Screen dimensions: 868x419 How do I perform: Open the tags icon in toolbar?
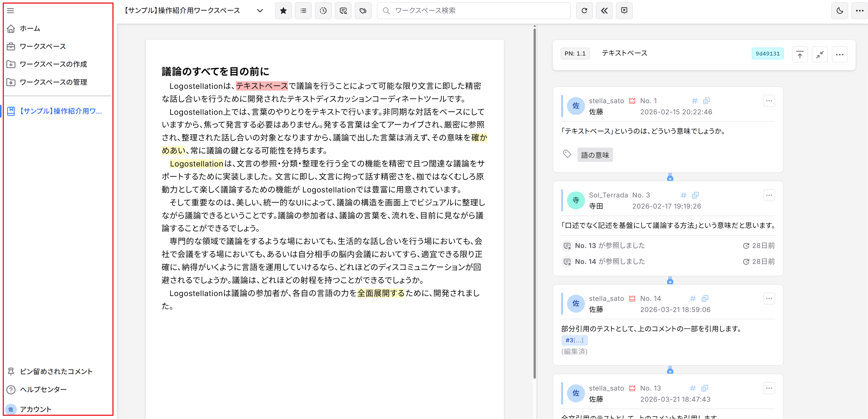click(363, 11)
